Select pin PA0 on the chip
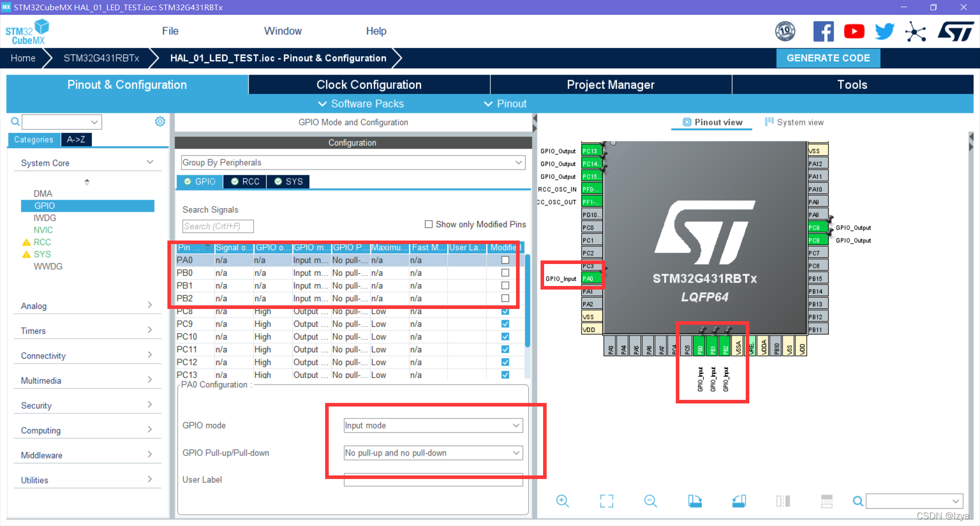The image size is (980, 526). click(x=591, y=279)
